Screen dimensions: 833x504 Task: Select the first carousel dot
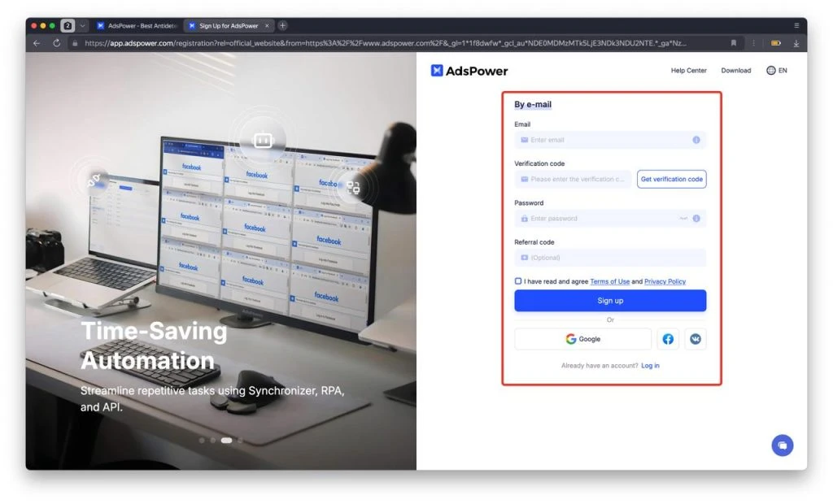[202, 441]
